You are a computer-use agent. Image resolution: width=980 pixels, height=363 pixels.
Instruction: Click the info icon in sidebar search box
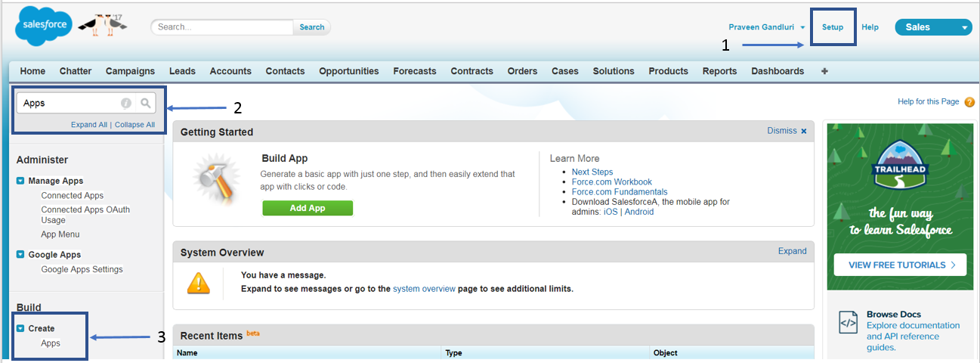(x=126, y=103)
